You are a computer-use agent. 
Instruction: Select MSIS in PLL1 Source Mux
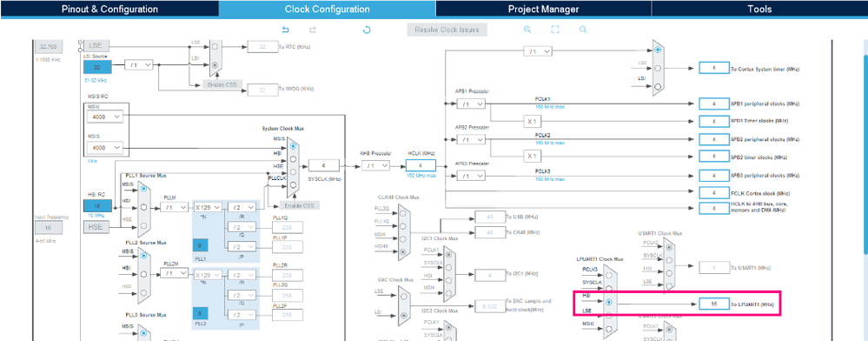[x=144, y=189]
